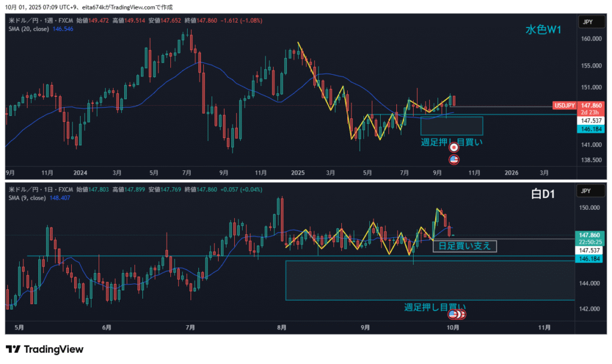
Task: Click the Japan flag economic event icon
Action: 454,147
